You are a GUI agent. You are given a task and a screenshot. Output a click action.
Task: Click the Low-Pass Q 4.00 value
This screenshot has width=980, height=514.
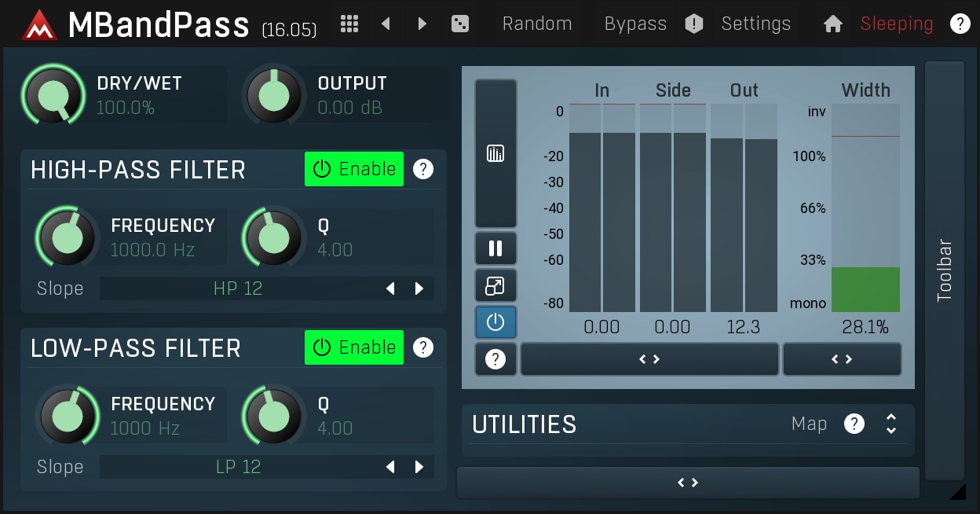[x=335, y=428]
